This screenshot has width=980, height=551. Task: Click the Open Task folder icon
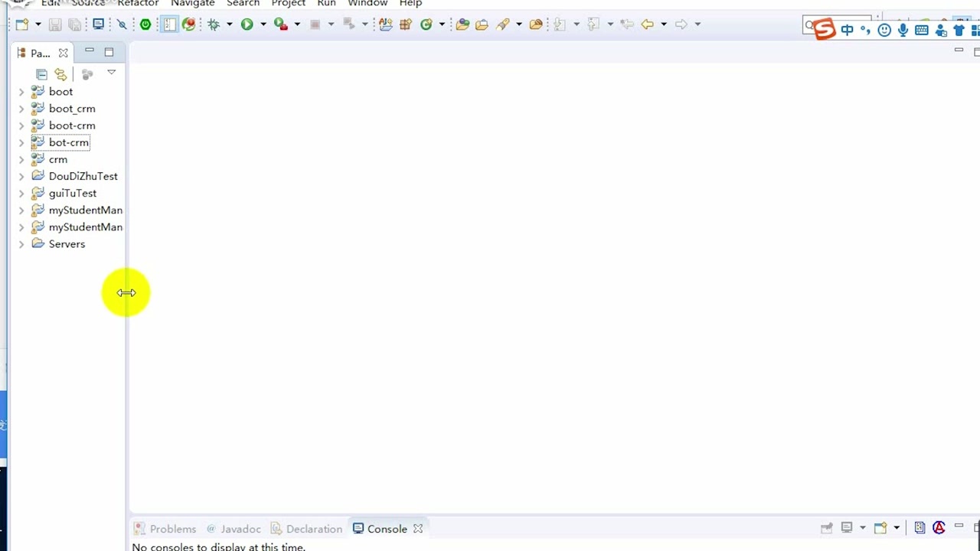(482, 24)
